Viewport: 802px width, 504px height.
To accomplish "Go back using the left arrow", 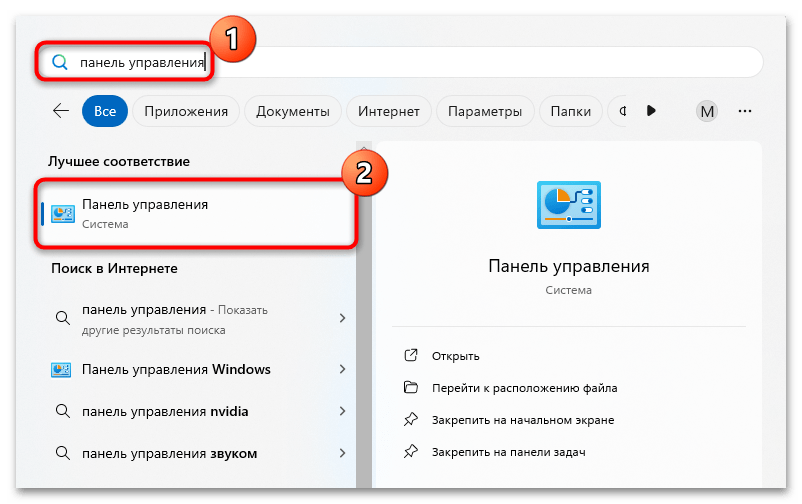I will coord(61,111).
